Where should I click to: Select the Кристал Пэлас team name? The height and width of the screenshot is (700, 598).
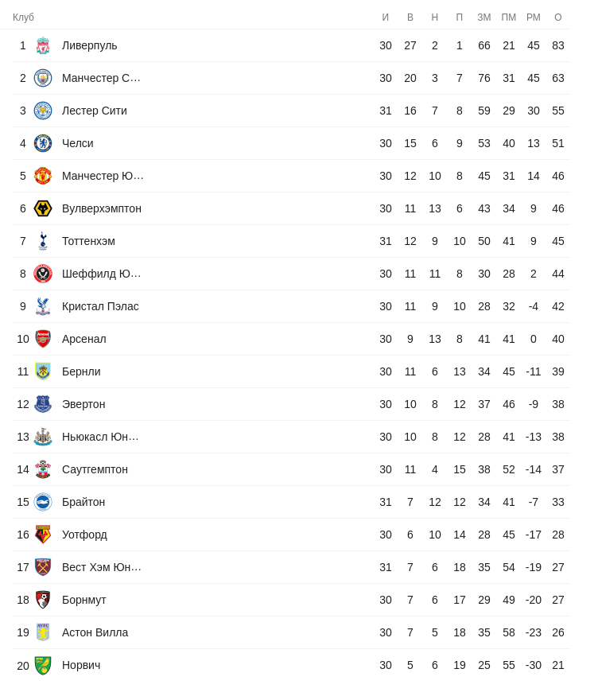pyautogui.click(x=100, y=306)
